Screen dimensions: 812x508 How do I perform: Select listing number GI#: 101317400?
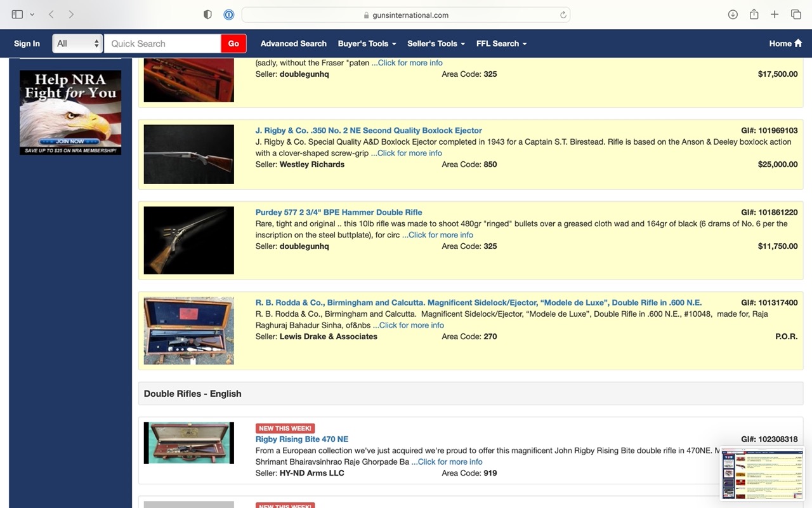(769, 302)
